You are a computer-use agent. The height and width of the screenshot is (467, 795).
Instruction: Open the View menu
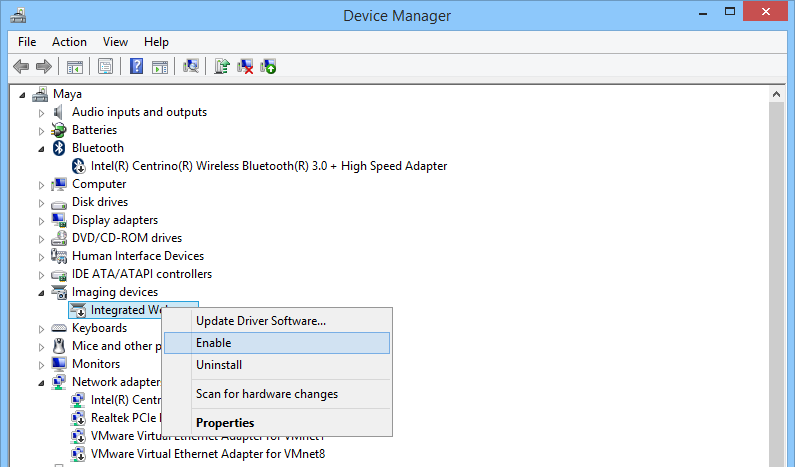click(115, 42)
